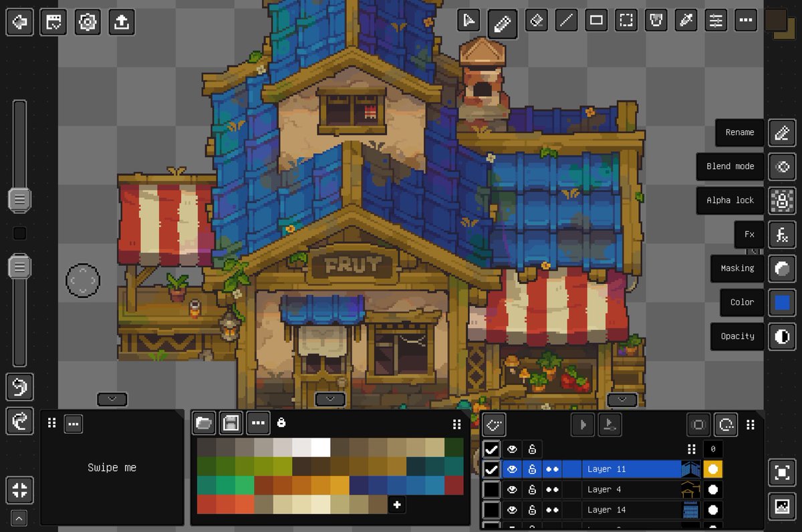Open the project export panel
This screenshot has height=532, width=802.
click(x=121, y=22)
